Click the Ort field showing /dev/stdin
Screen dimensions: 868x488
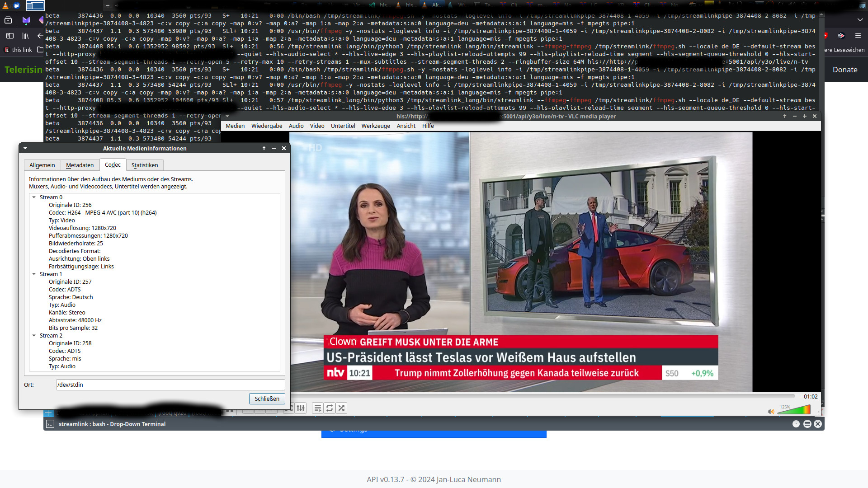[x=170, y=385]
